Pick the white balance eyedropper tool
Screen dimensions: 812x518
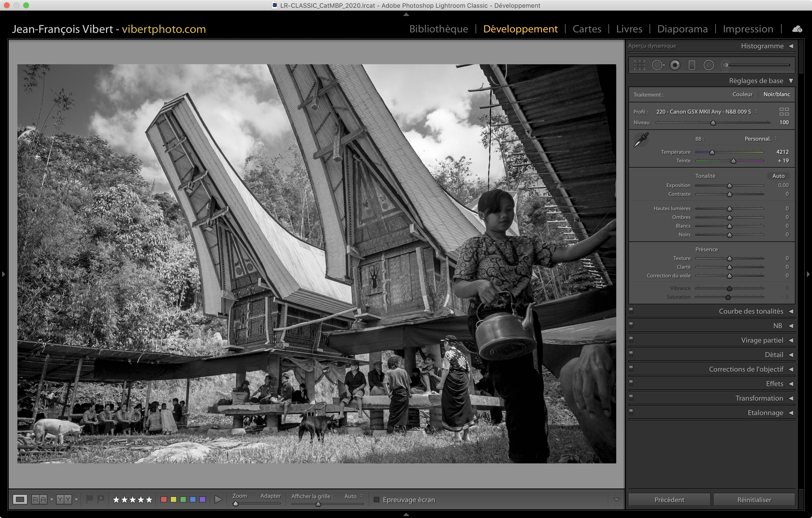[x=641, y=139]
